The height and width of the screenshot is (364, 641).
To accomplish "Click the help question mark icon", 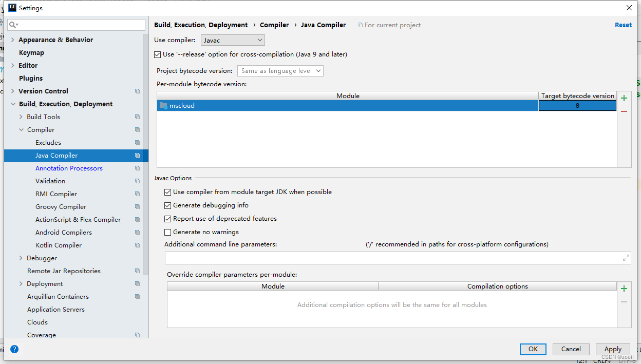I will coord(14,349).
